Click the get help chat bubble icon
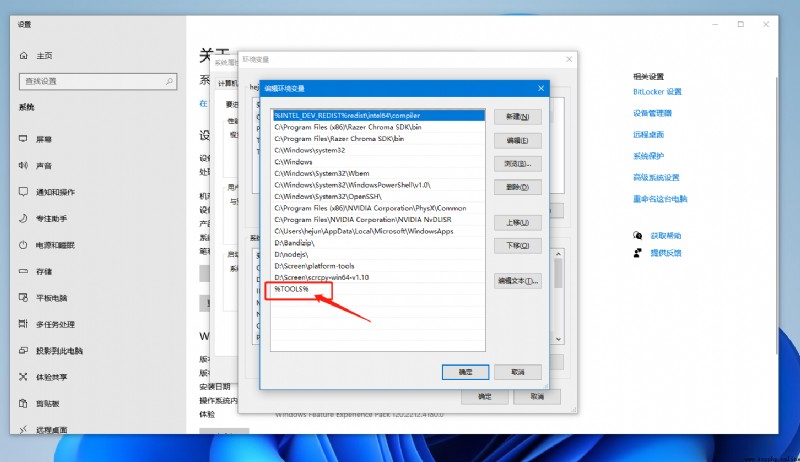Screen dimensions: 800x462 click(x=638, y=236)
